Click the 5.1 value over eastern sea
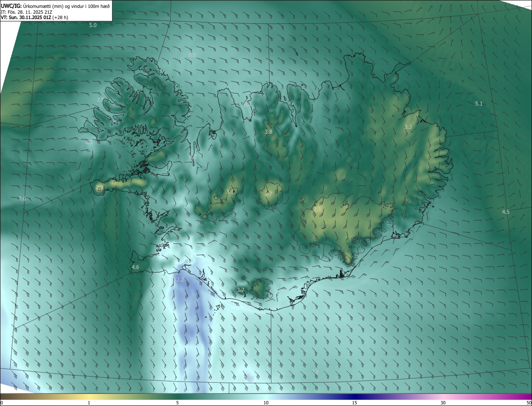The image size is (532, 406). pos(479,103)
